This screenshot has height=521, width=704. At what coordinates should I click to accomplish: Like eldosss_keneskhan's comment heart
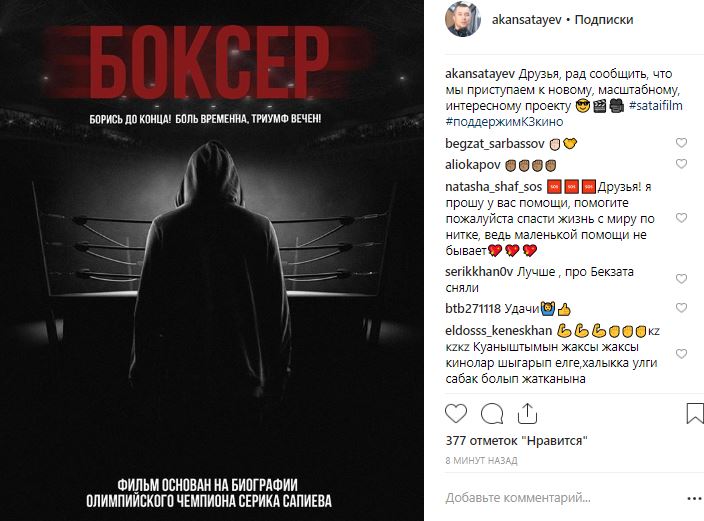(x=682, y=354)
